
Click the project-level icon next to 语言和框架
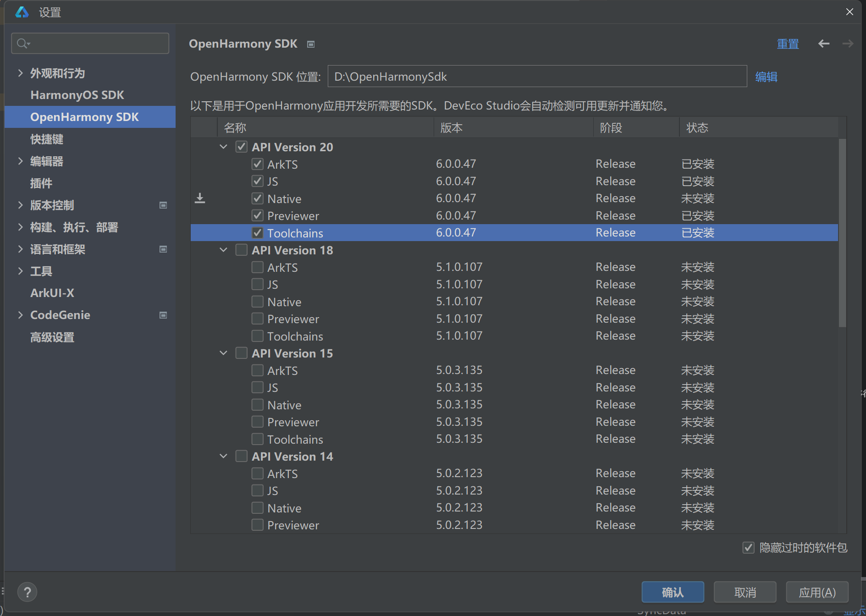click(163, 249)
